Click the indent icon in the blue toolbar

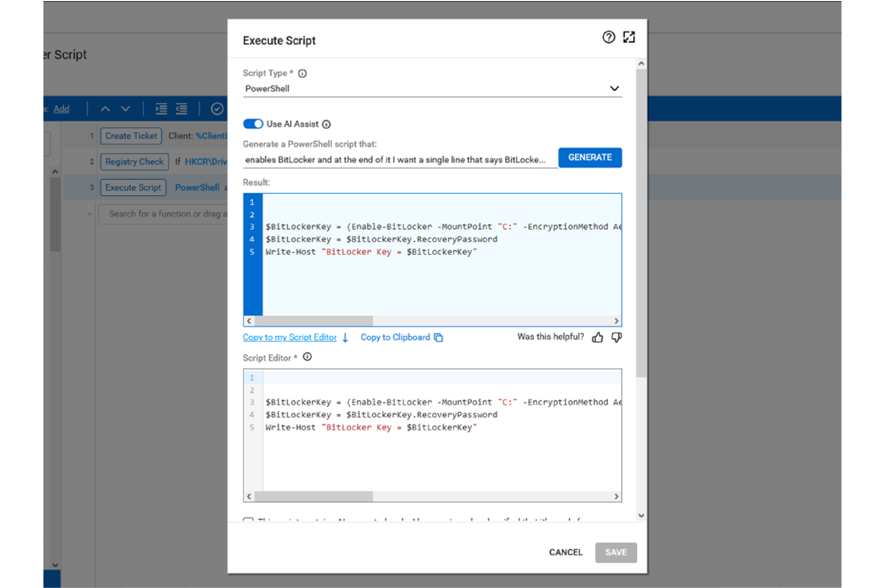(161, 109)
